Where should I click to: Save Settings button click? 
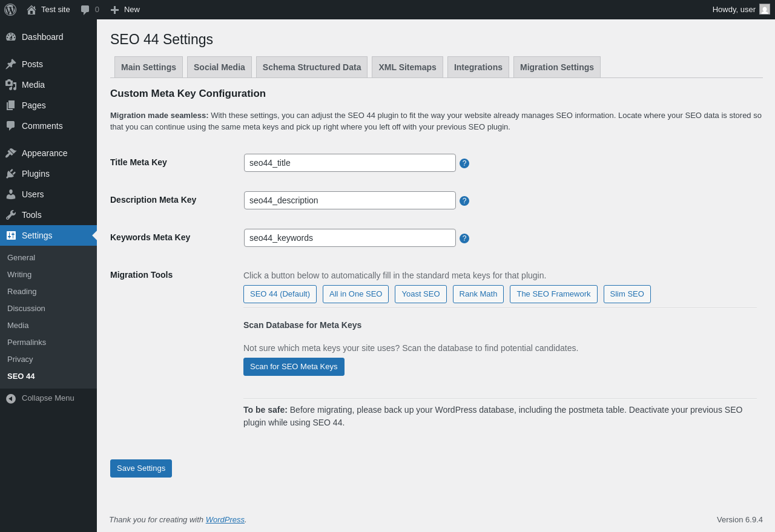coord(141,468)
